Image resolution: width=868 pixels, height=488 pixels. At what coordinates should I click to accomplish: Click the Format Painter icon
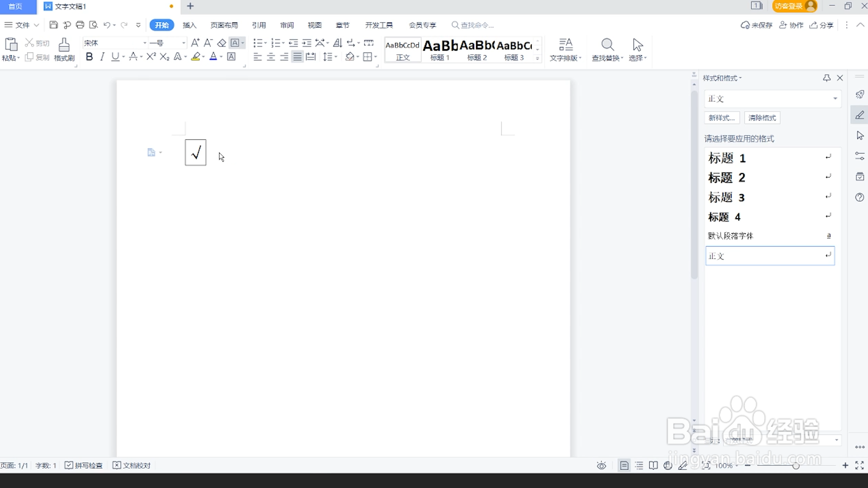pos(64,49)
